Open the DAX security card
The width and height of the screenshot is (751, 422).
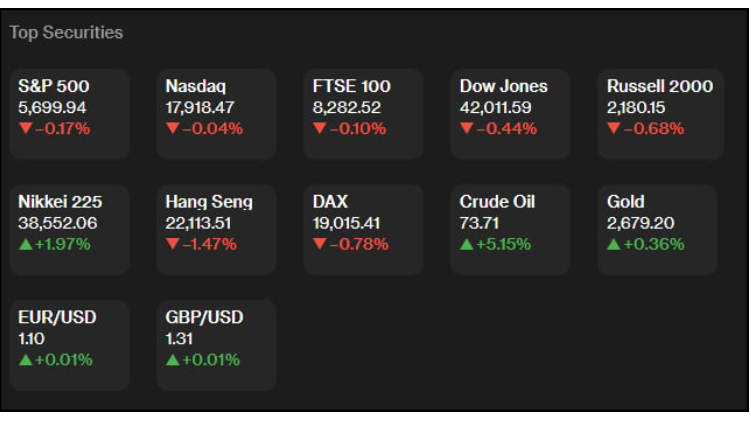363,229
